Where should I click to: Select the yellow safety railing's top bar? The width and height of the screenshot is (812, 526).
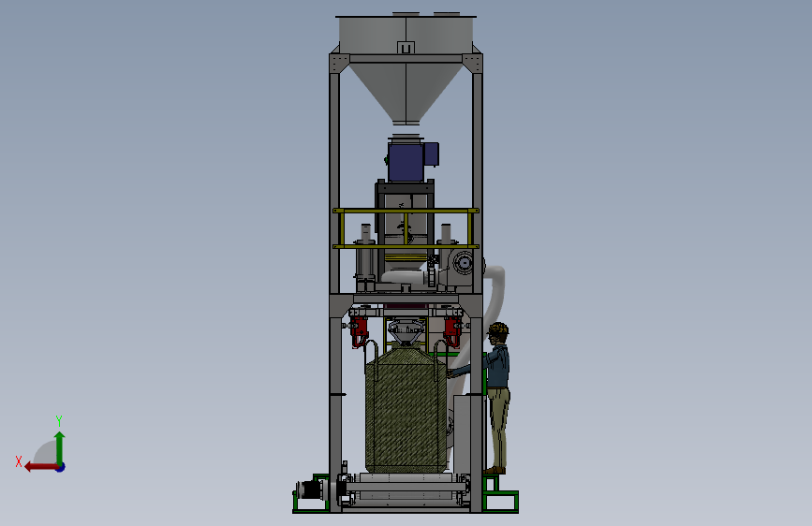(x=406, y=211)
